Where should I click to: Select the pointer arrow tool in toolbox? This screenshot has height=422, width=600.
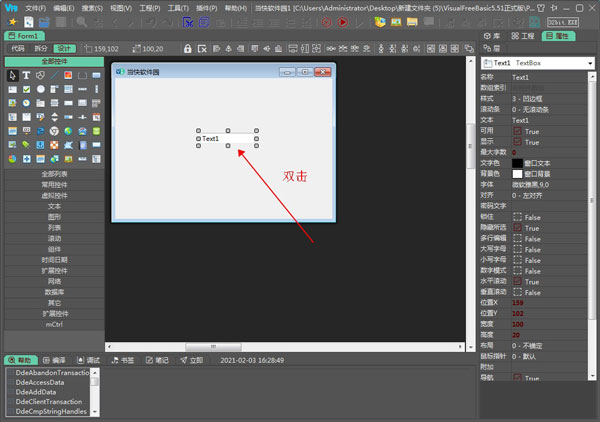[12, 76]
